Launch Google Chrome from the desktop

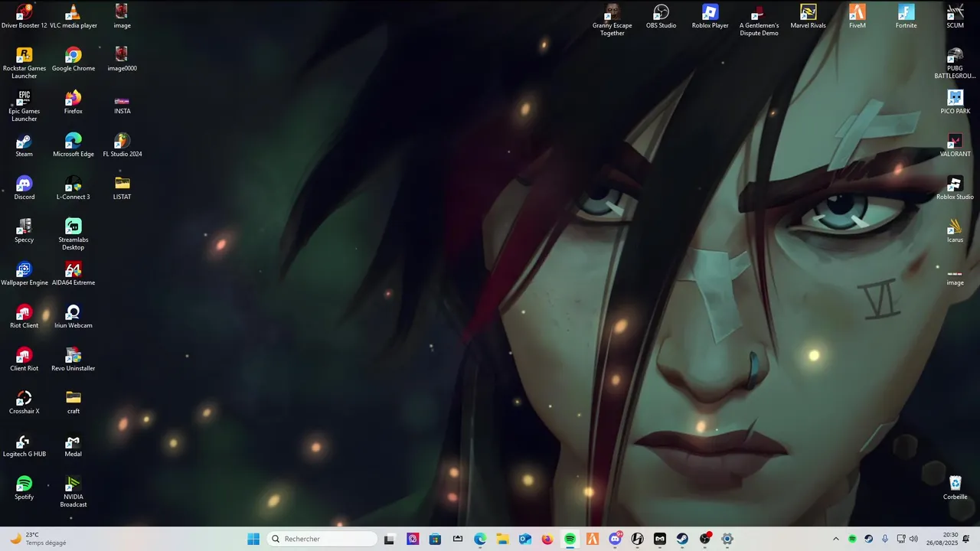[73, 59]
